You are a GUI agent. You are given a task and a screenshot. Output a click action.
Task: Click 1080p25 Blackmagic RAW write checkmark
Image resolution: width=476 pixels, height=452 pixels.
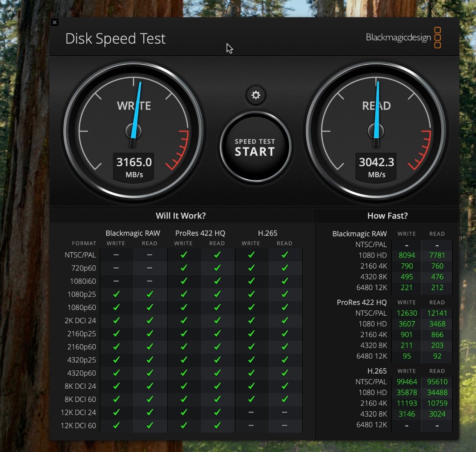116,294
